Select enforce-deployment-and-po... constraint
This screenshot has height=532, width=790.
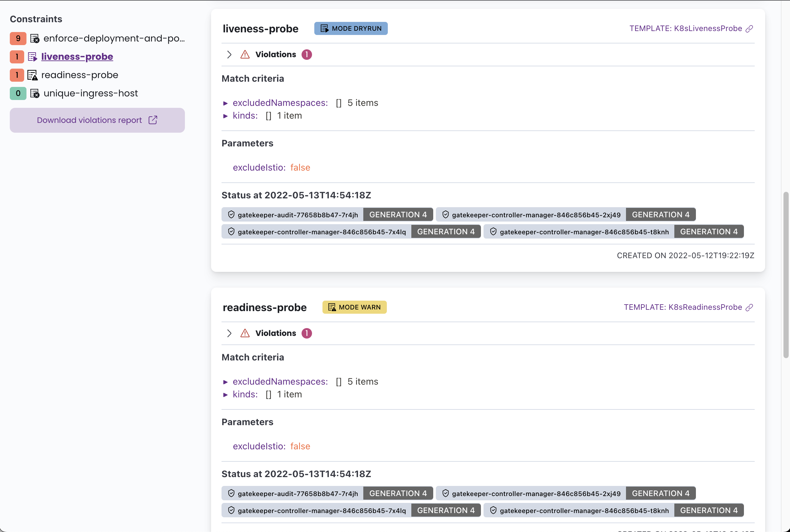click(114, 38)
